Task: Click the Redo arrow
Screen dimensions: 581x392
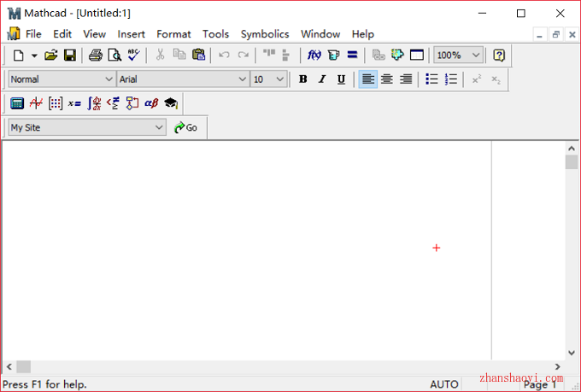Action: pos(243,56)
